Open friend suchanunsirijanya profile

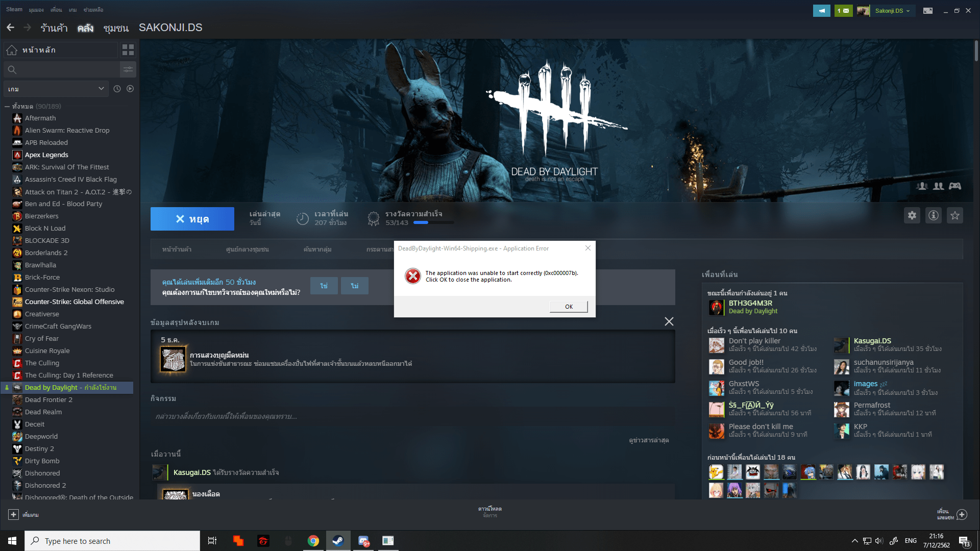pos(884,363)
